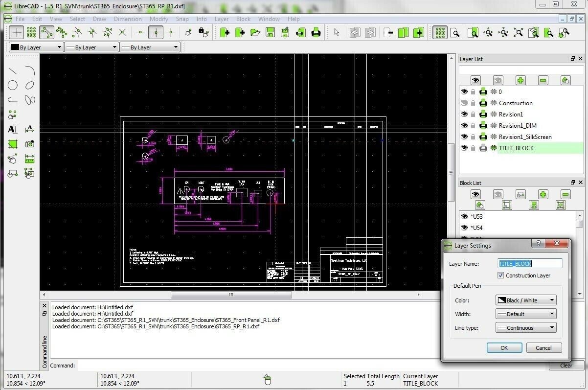Viewport: 588px width, 390px height.
Task: Open the Aligned Dimension tool
Action: 29,129
